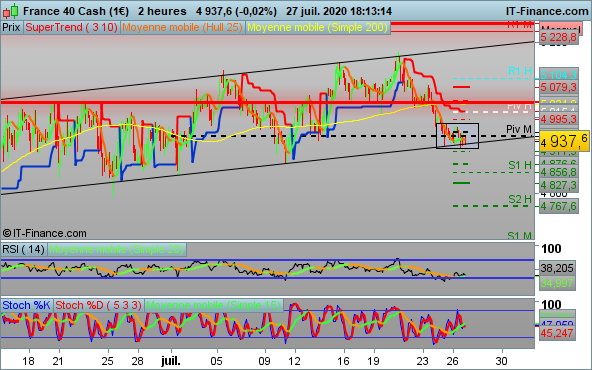Viewport: 592px width, 370px height.
Task: Click the Piv M pivot label
Action: click(x=519, y=129)
